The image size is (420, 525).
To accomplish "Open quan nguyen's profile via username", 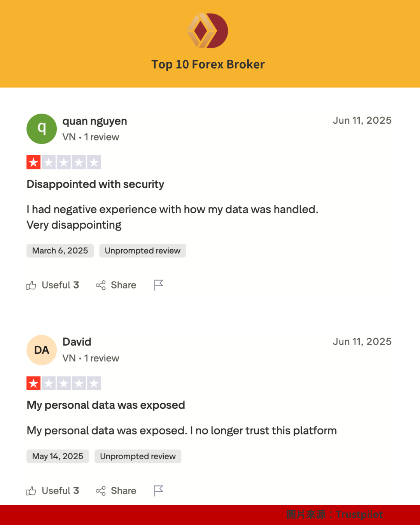I will pos(94,121).
